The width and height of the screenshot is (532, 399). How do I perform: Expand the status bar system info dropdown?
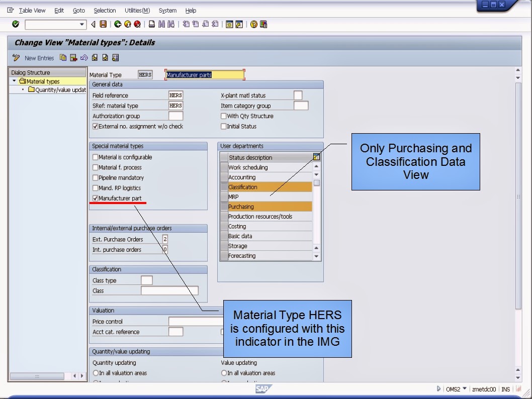pos(465,388)
